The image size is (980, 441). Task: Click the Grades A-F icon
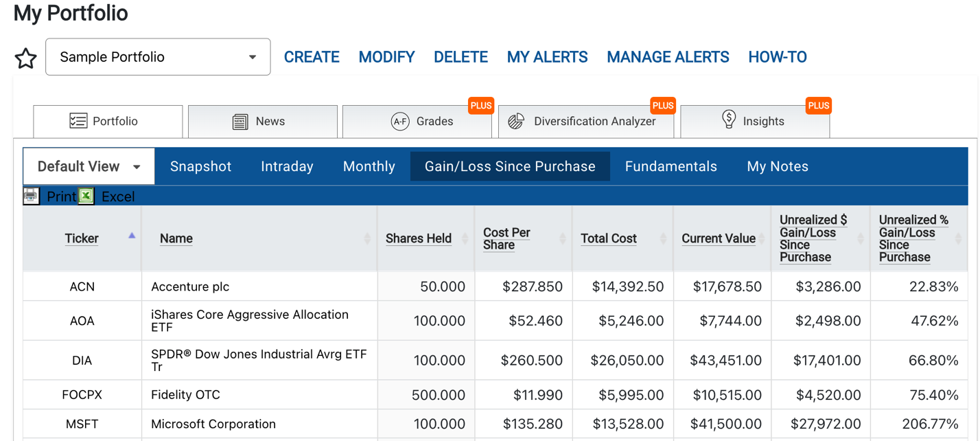click(400, 122)
